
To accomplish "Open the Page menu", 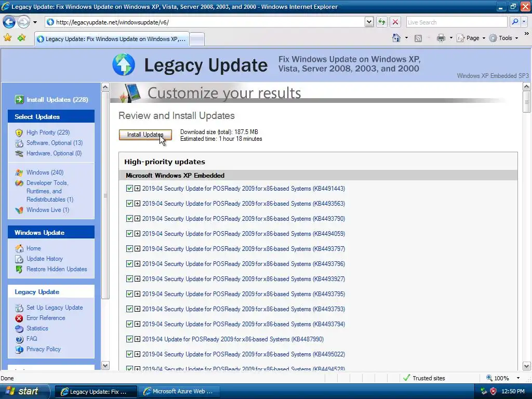I will [471, 38].
